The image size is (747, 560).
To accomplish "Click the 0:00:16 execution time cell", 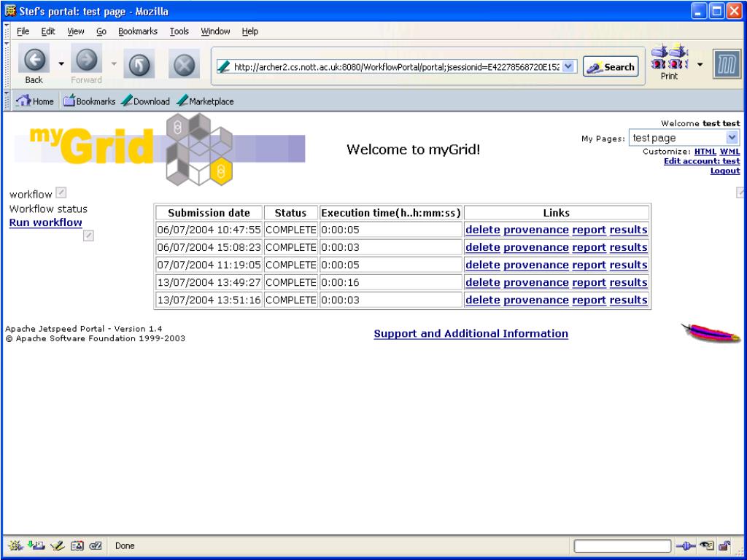I will pyautogui.click(x=391, y=282).
